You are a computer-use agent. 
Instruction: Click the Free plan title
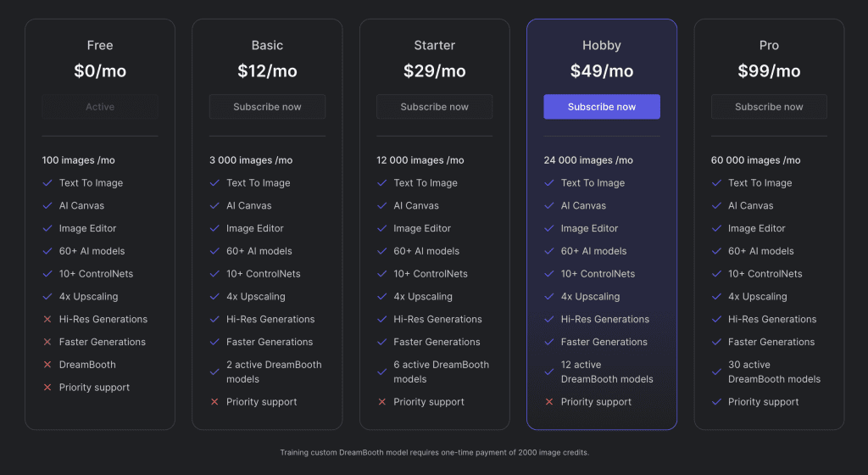coord(100,45)
